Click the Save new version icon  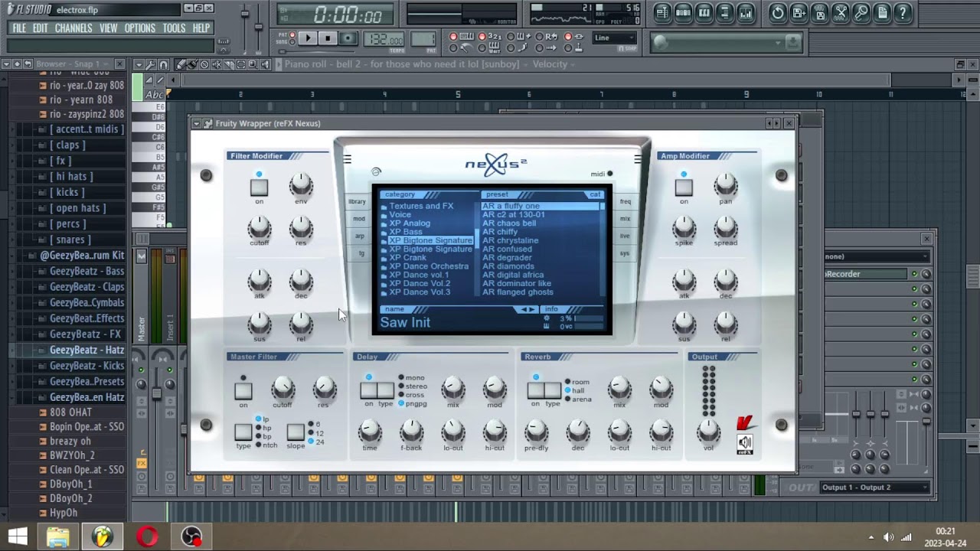coord(799,12)
